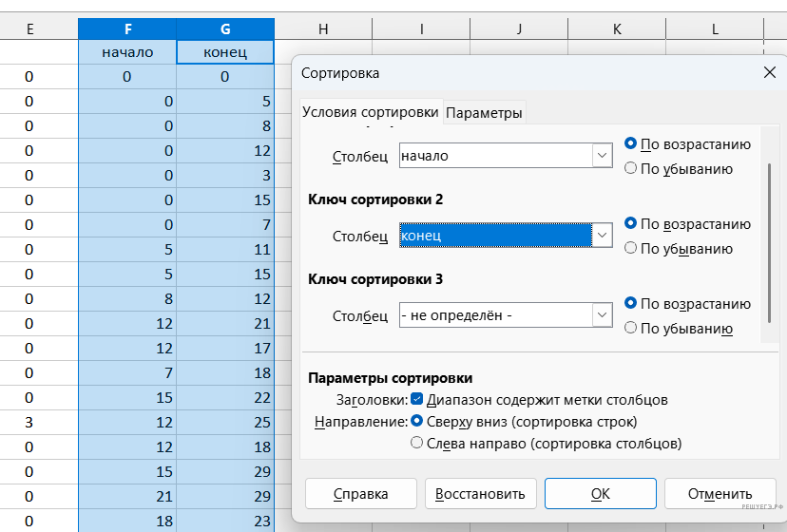The height and width of the screenshot is (532, 787).
Task: Choose По убыванию for sort key 3
Action: [630, 329]
